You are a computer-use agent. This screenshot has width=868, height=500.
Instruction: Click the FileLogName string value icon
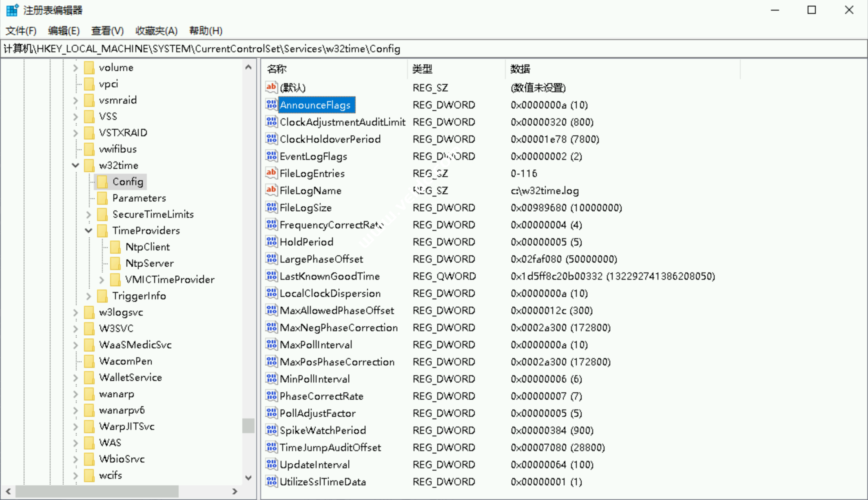271,190
